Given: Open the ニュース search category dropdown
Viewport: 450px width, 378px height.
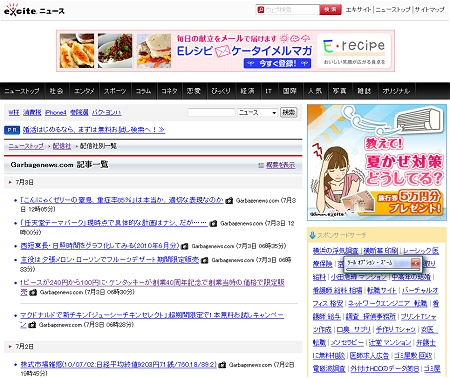Looking at the screenshot, I should tap(257, 113).
